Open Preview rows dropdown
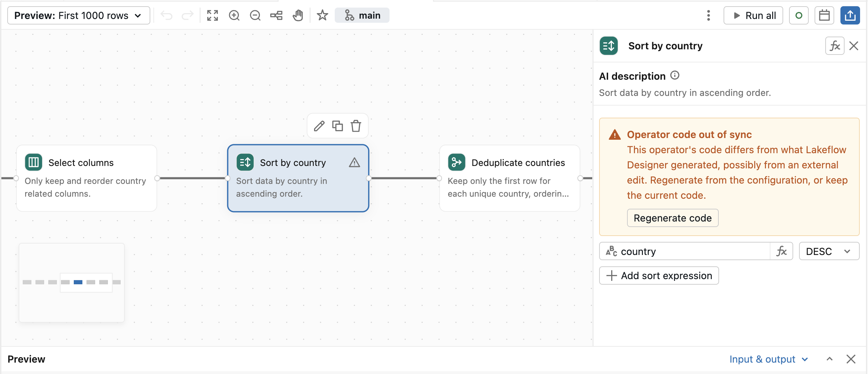 (79, 16)
